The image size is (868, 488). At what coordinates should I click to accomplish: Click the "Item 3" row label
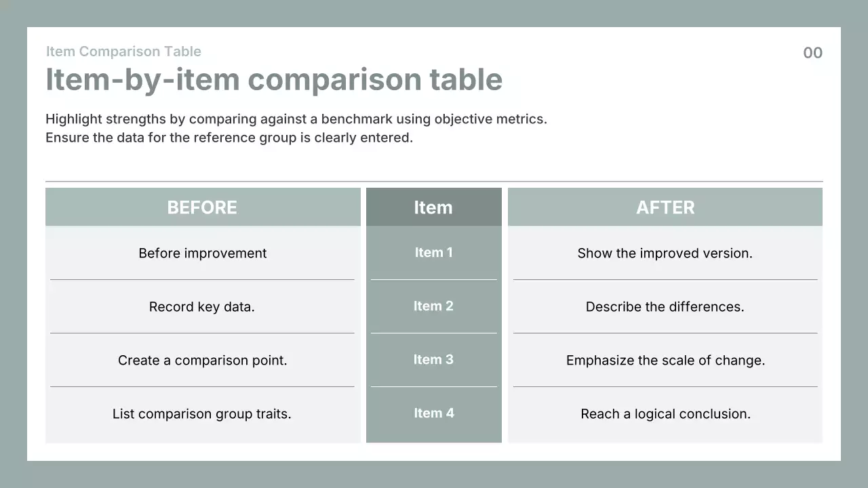(x=433, y=360)
